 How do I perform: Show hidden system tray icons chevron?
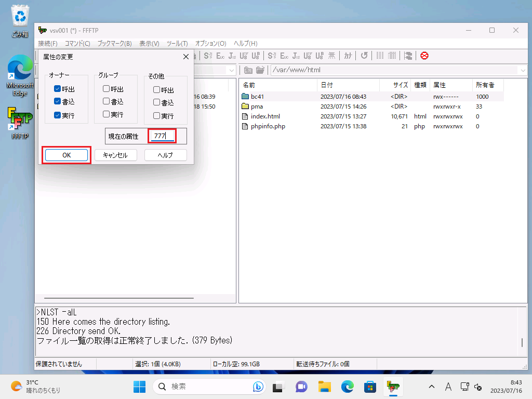(431, 387)
